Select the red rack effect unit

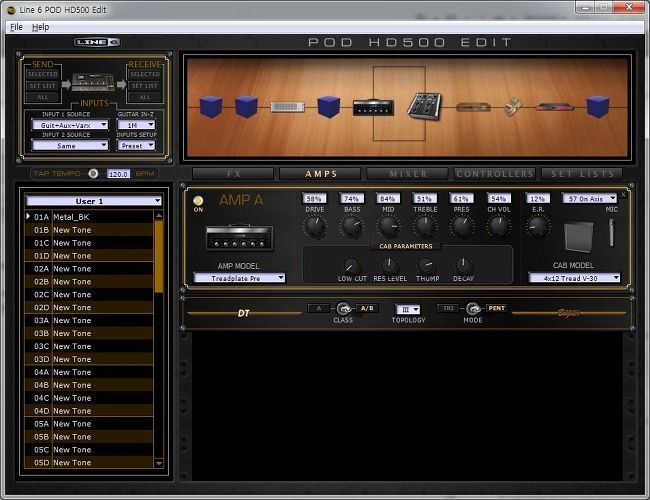point(555,107)
